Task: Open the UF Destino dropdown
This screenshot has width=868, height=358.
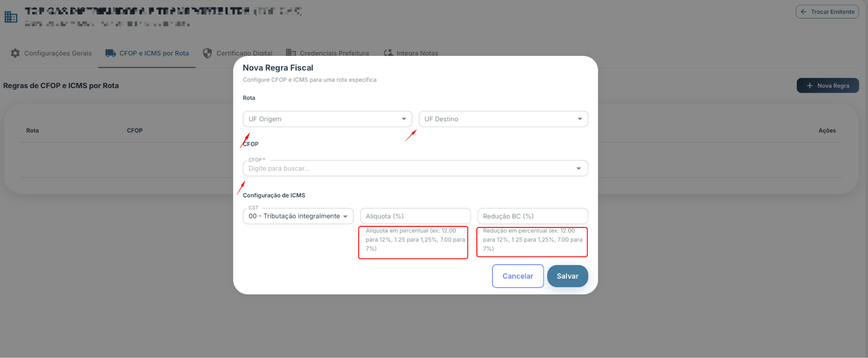Action: click(503, 119)
